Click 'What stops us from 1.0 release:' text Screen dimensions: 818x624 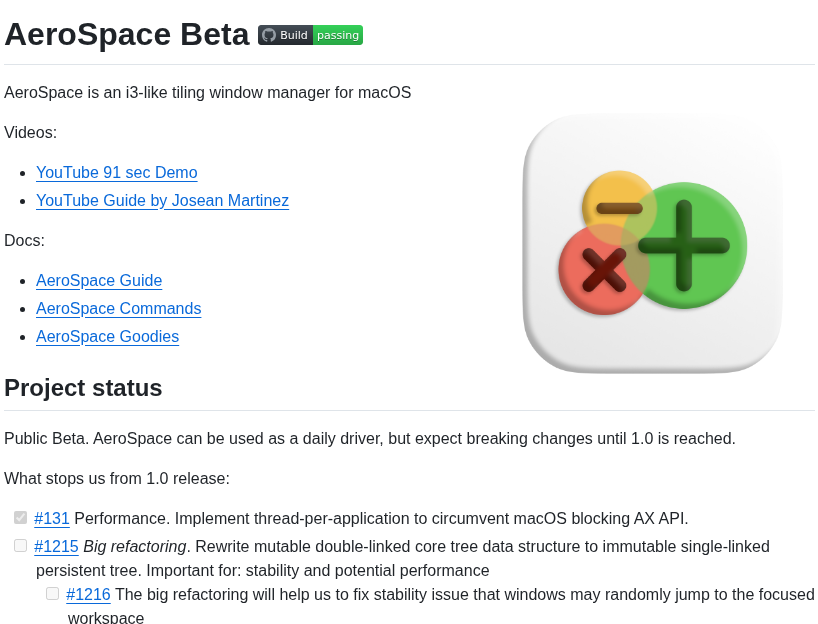tap(117, 478)
